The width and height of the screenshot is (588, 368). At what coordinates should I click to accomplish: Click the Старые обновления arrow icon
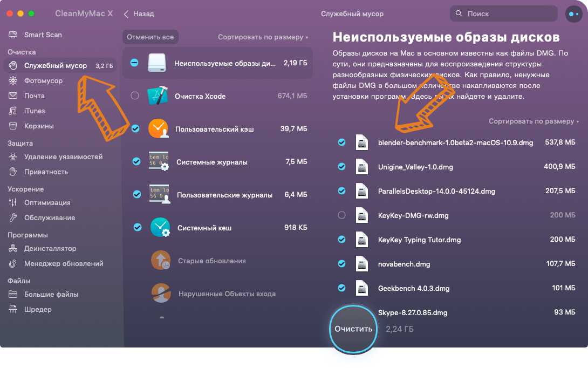click(161, 260)
